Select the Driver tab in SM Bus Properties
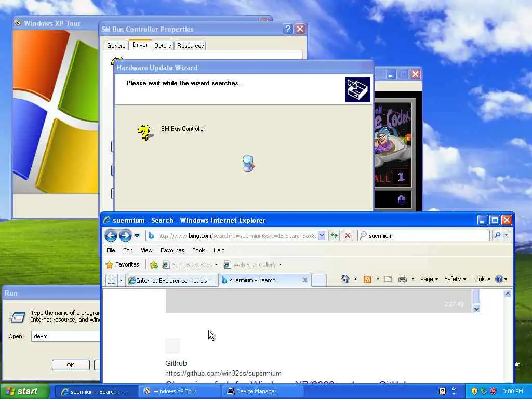The image size is (532, 399). click(x=140, y=45)
